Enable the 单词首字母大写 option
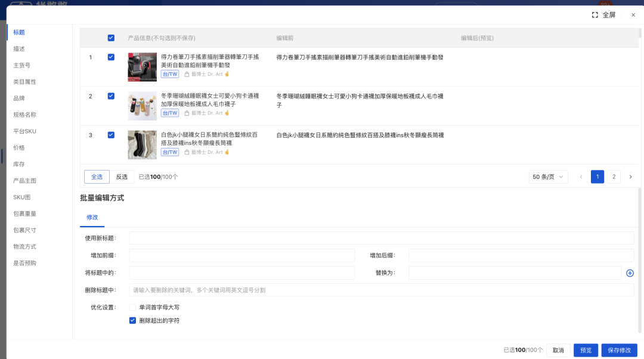The width and height of the screenshot is (644, 359). tap(132, 307)
